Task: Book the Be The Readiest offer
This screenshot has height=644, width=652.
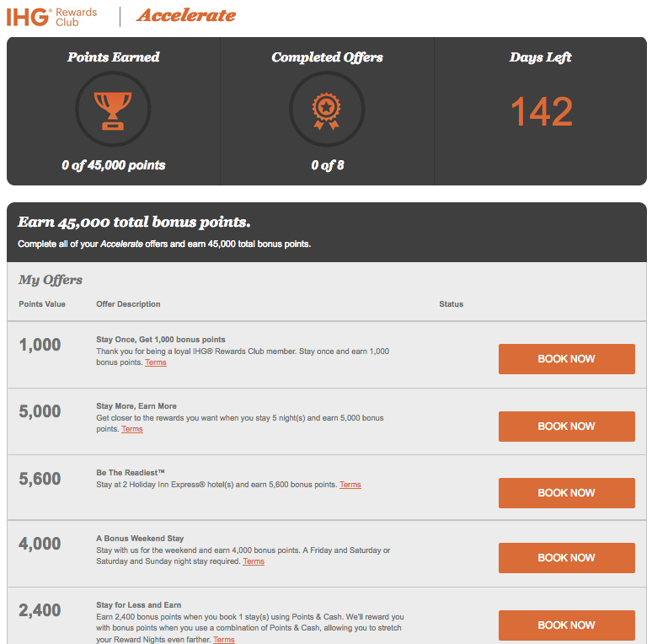Action: click(566, 493)
